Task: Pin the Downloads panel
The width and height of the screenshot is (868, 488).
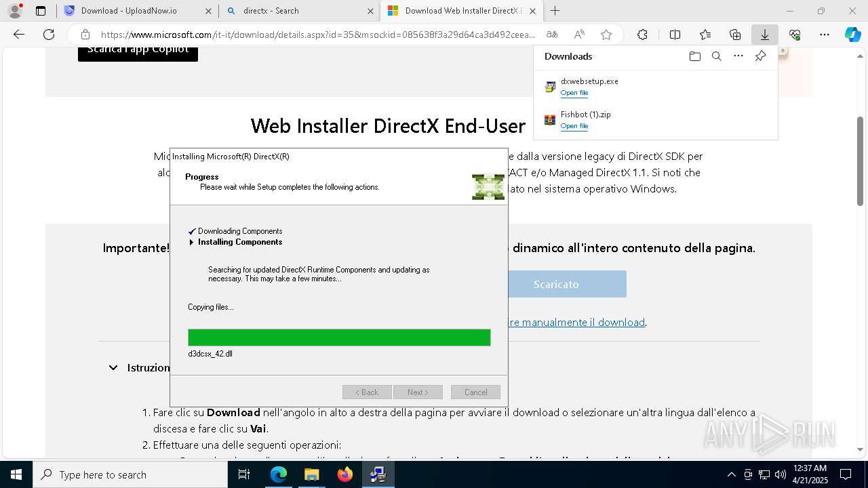Action: pyautogui.click(x=760, y=56)
